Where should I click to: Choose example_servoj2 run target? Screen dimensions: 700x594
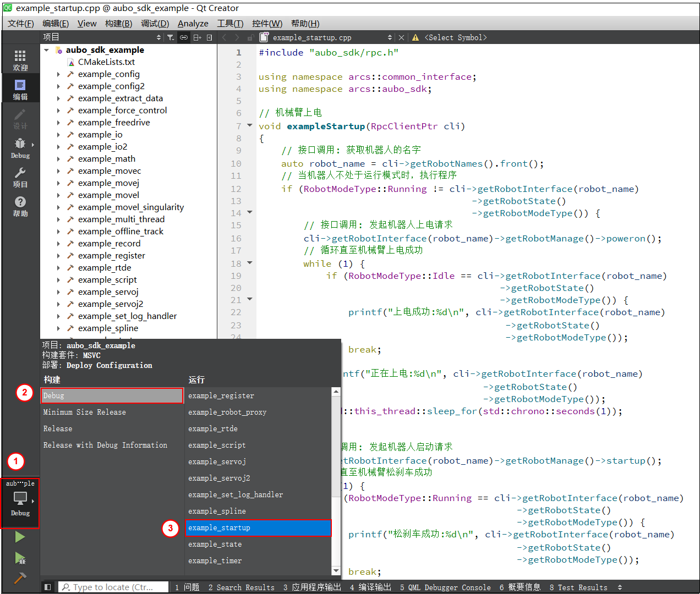[258, 478]
